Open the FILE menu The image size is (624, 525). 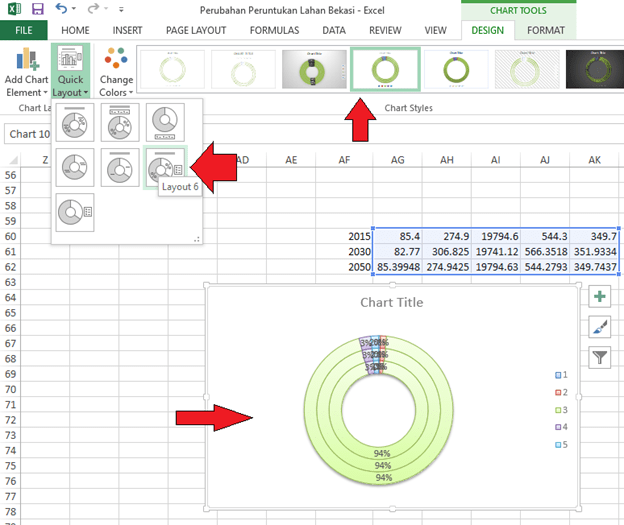(x=24, y=31)
